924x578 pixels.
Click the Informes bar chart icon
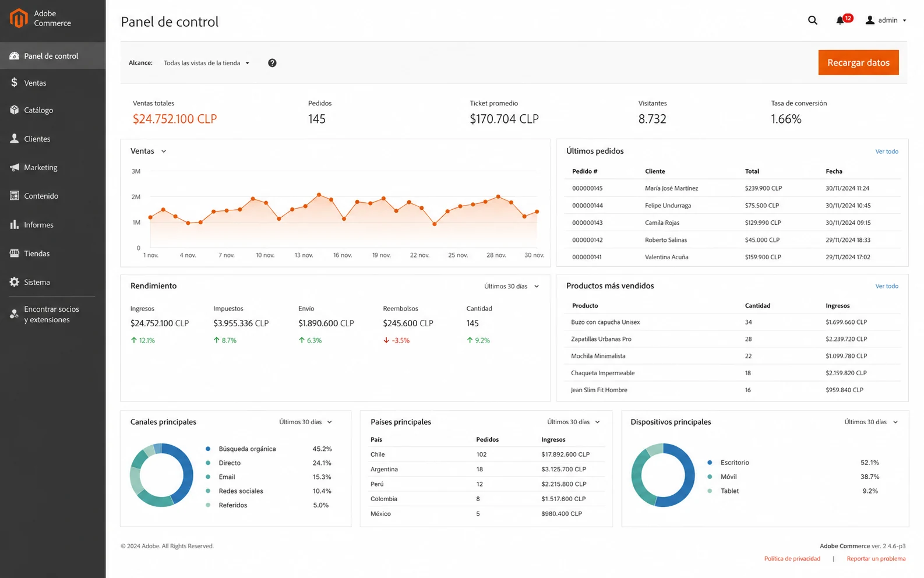[x=15, y=224]
